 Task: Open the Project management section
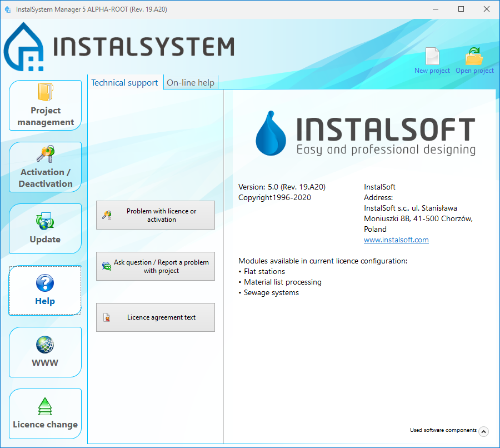point(46,105)
